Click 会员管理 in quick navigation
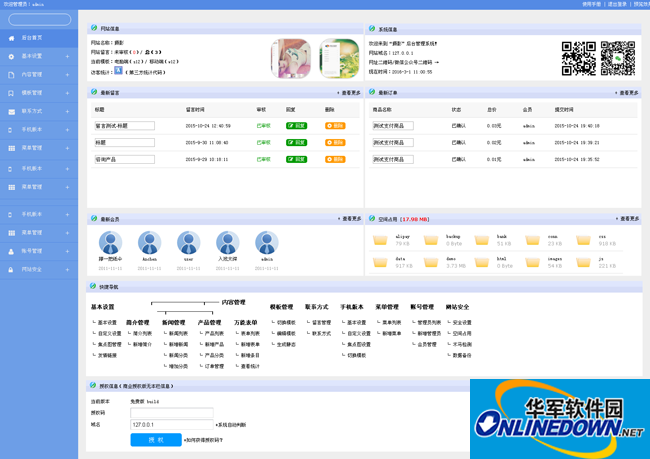This screenshot has height=459, width=650. tap(427, 344)
